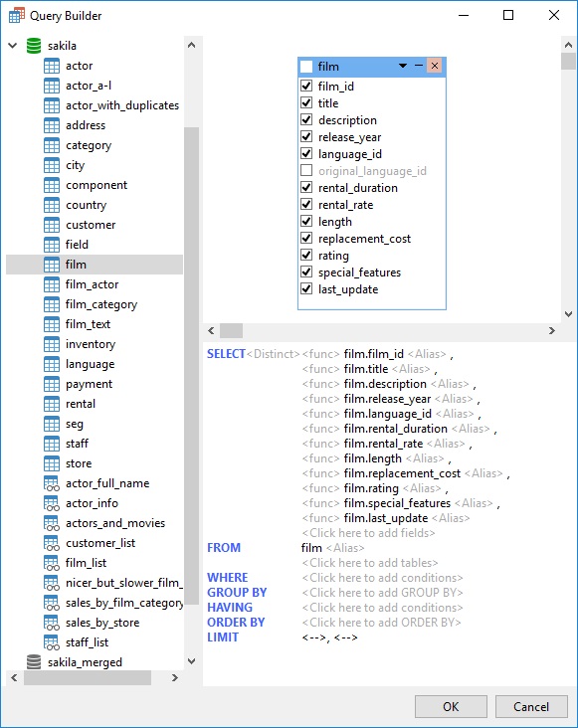Screen dimensions: 578x728
Task: Click the diagram horizontal scrollbar thumb
Action: tap(231, 330)
